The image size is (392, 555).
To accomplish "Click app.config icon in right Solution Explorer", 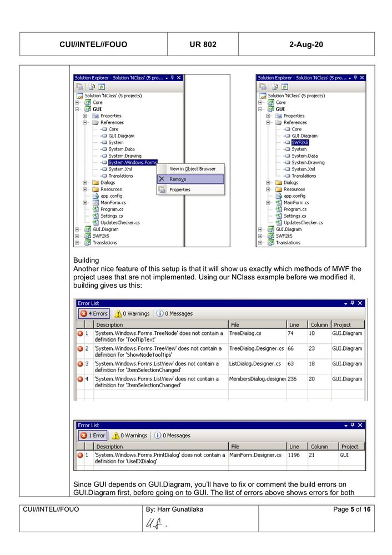I will tap(279, 196).
